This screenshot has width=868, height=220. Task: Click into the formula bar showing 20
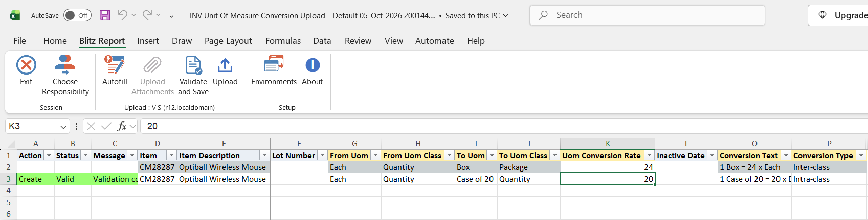(x=504, y=126)
